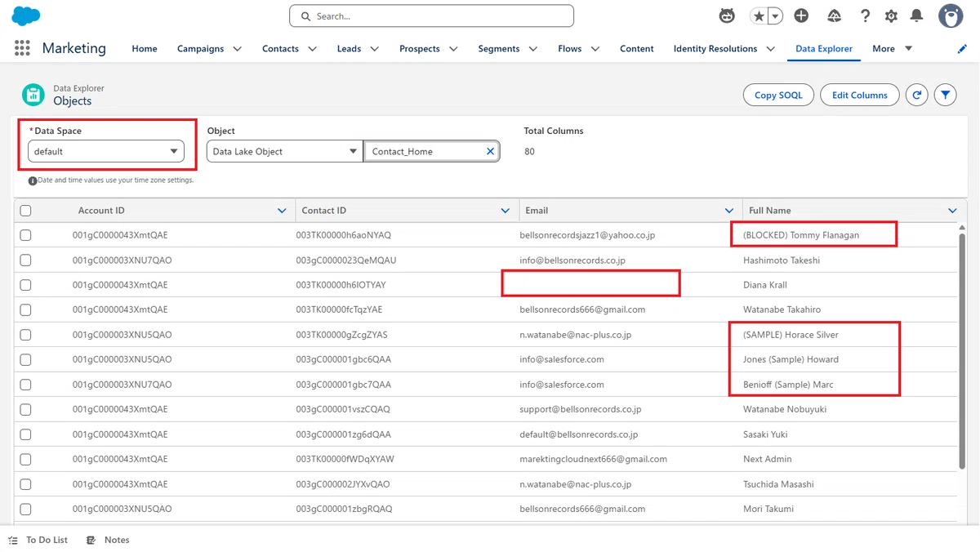Screen dimensions: 980x552
Task: Check the Jones (Sample) Howard row checkbox
Action: point(25,359)
